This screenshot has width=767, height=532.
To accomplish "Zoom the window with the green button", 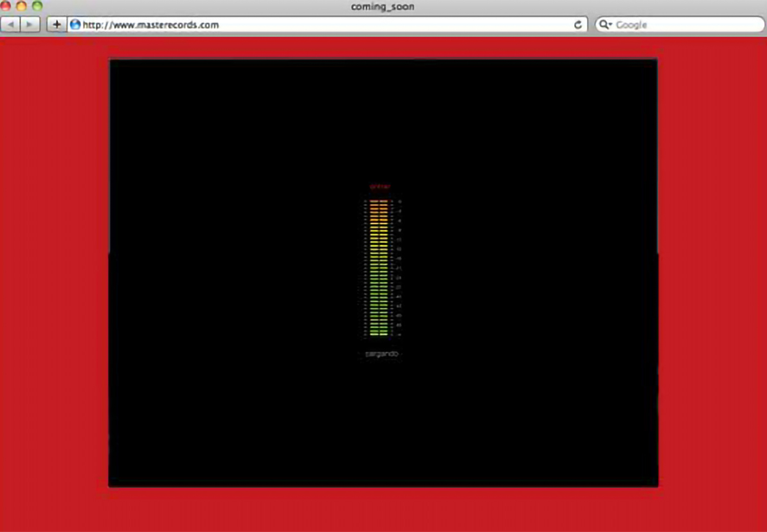I will coord(37,6).
